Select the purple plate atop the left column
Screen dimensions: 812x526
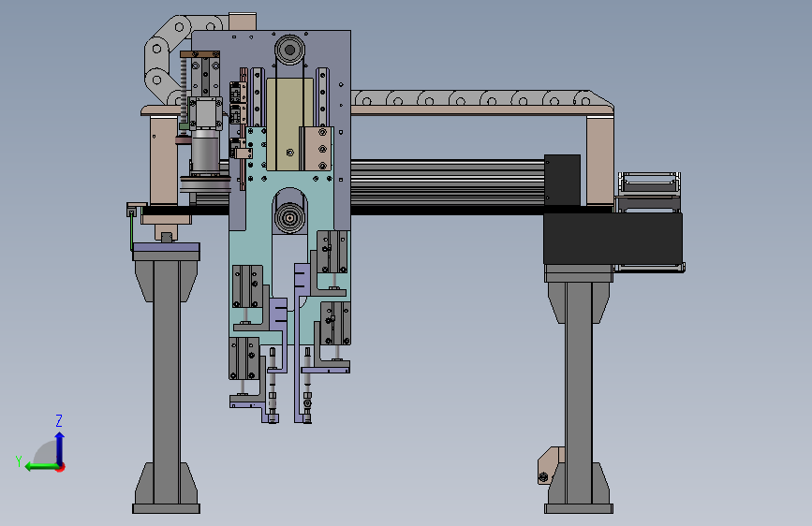(166, 247)
